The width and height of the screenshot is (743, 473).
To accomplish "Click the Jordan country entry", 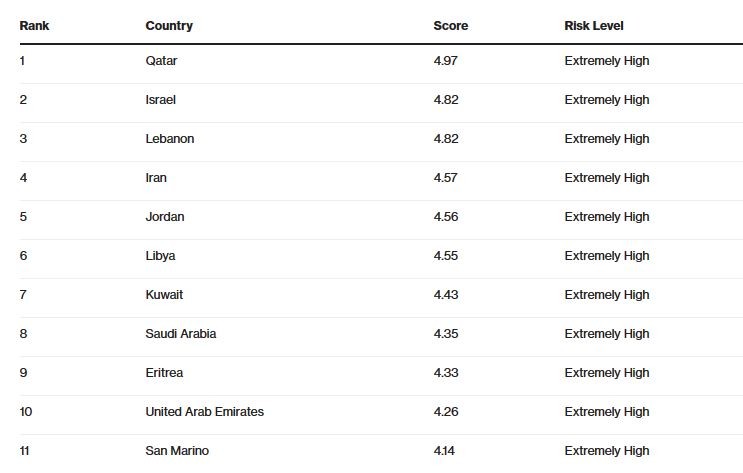I will 165,217.
